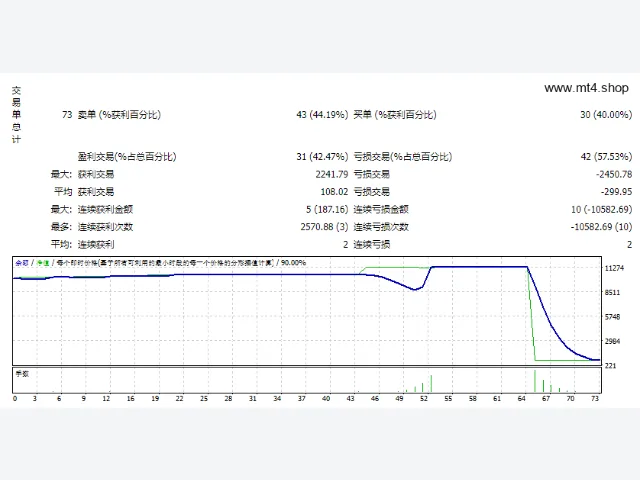Click the 买单 (%获利百分比) label

[395, 115]
